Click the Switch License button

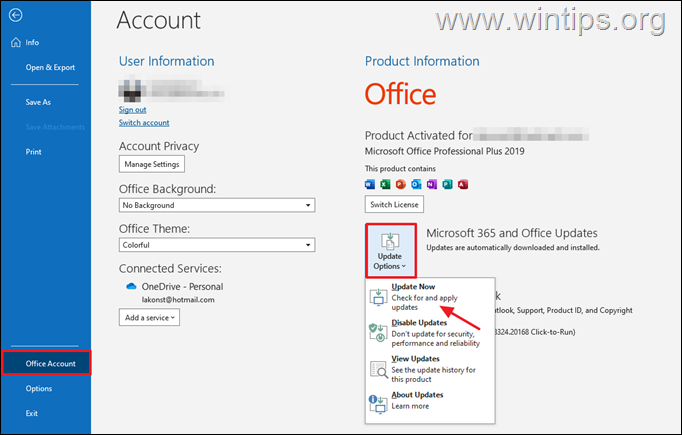pos(394,204)
